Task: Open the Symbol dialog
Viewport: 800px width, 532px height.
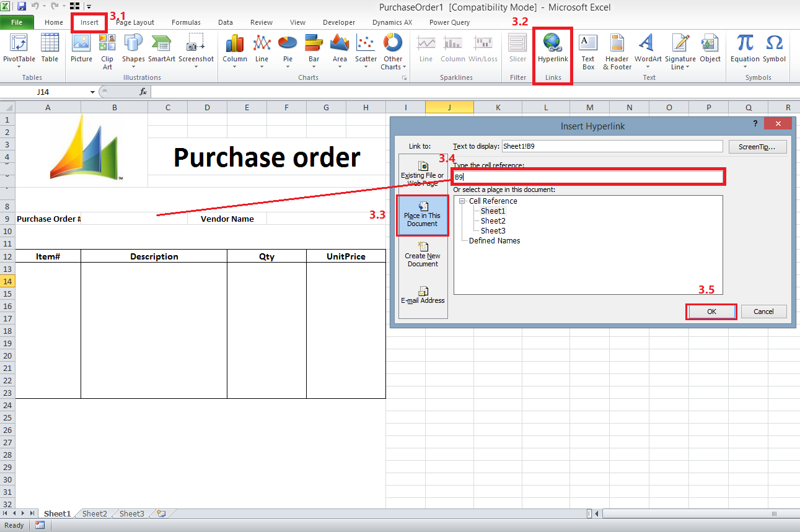Action: [774, 50]
